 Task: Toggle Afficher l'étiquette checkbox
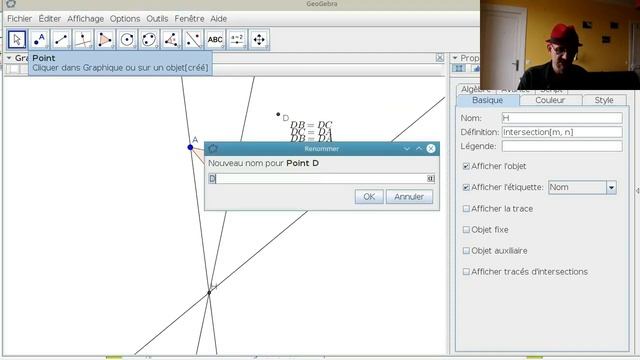pos(466,187)
